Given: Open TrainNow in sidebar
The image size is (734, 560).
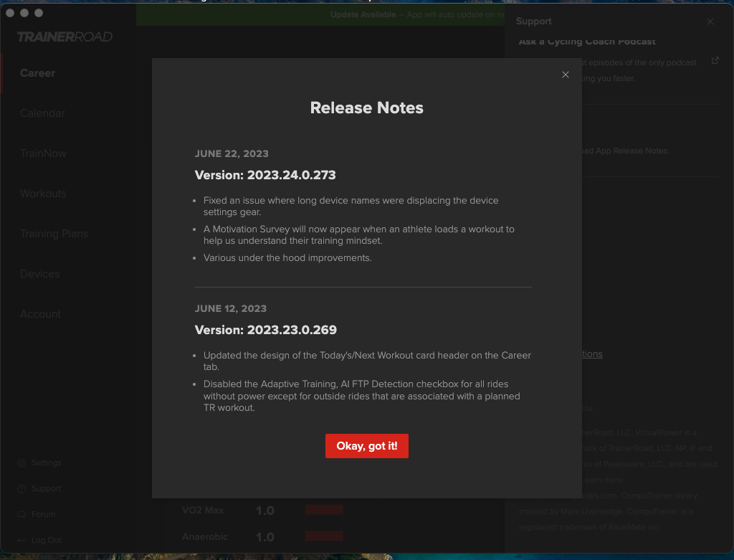Looking at the screenshot, I should coord(43,153).
